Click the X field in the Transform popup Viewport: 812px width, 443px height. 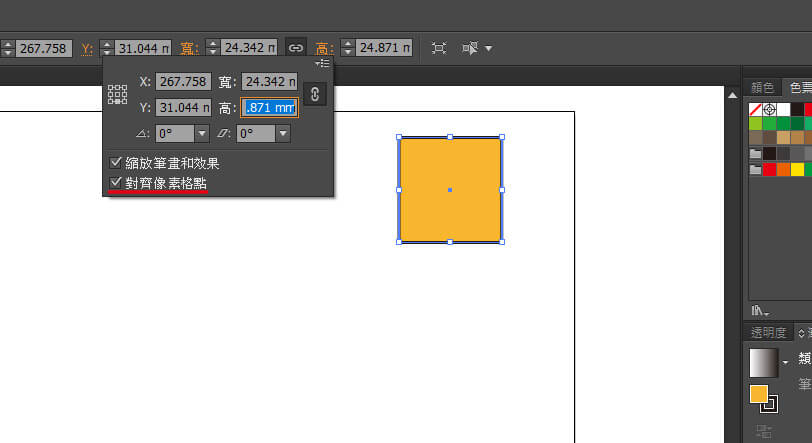click(183, 82)
